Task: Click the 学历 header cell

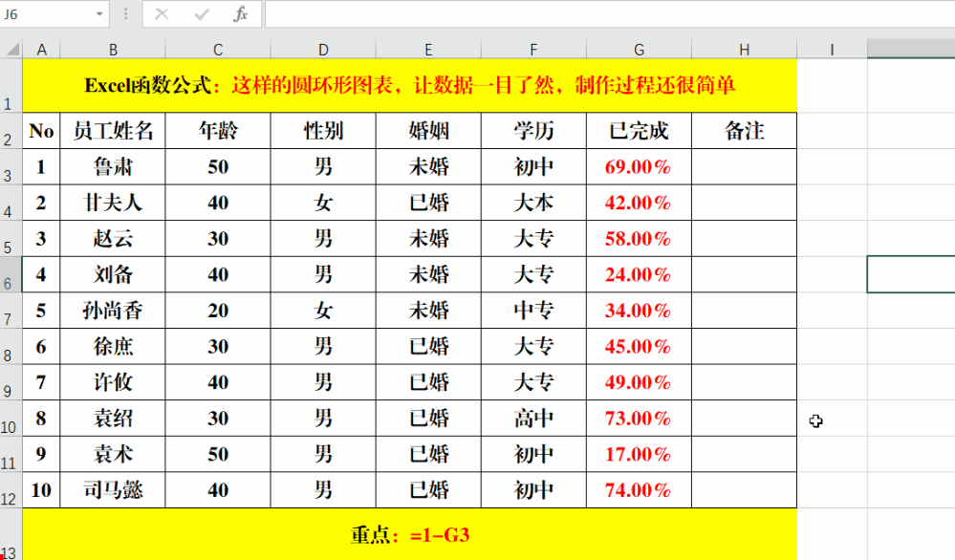Action: tap(533, 131)
